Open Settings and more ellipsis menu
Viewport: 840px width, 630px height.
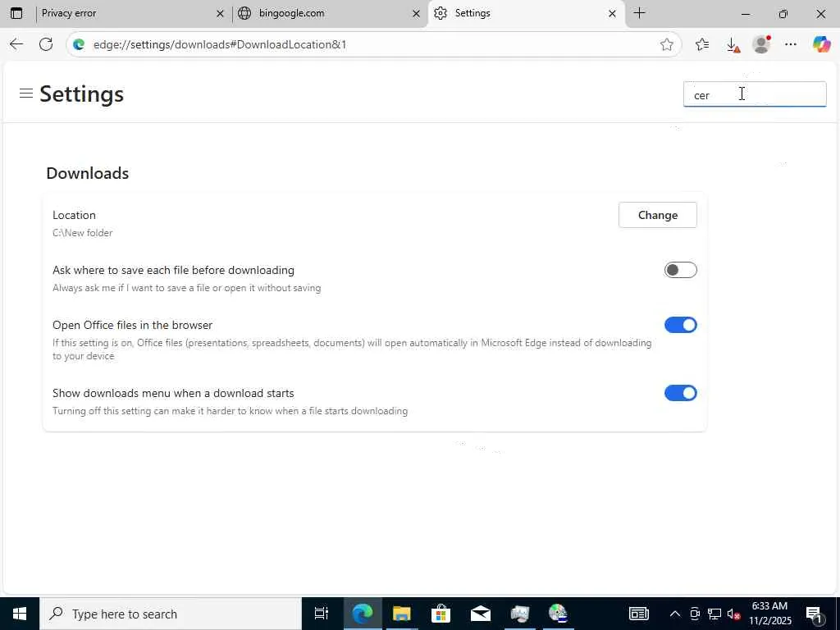(x=791, y=44)
